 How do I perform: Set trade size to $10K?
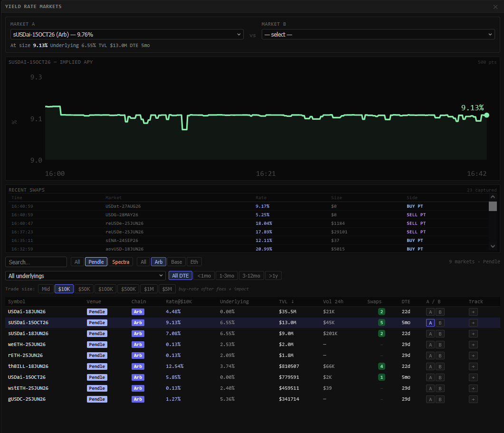(64, 289)
